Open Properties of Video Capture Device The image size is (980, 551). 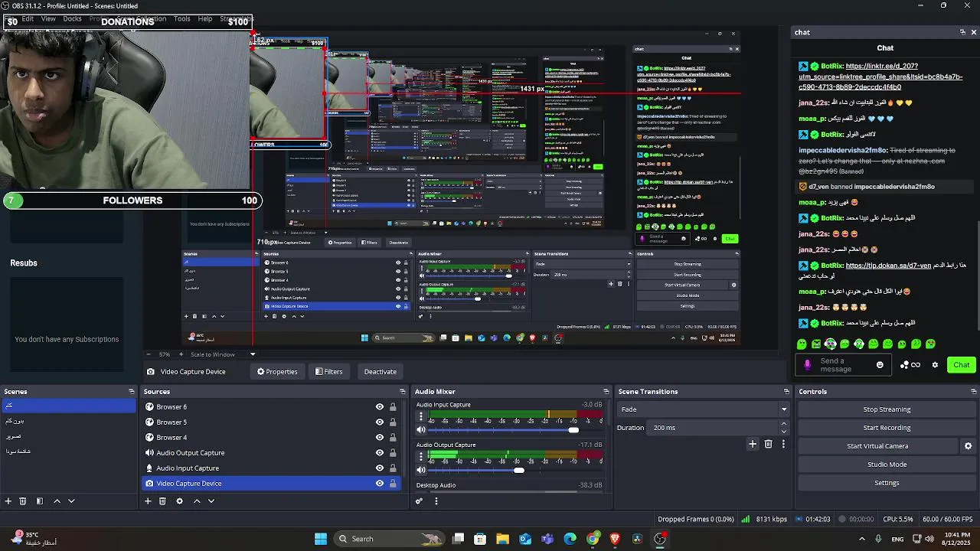(277, 372)
